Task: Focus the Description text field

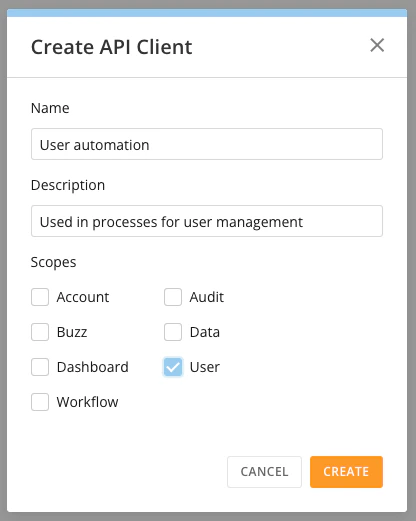Action: tap(207, 221)
